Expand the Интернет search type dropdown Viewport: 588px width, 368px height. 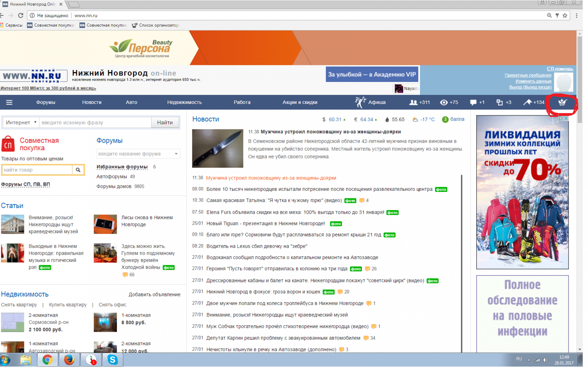click(x=21, y=123)
